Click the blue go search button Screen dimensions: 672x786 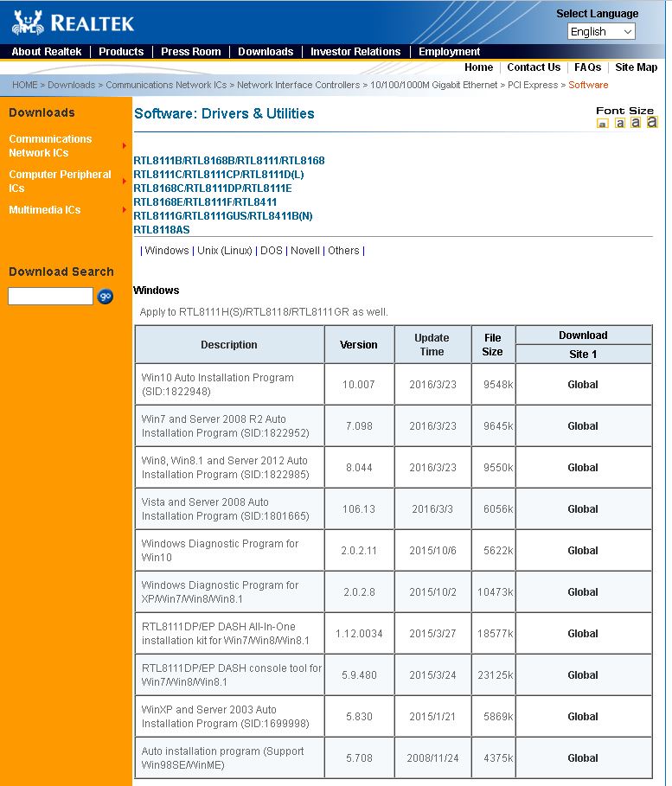tap(106, 297)
